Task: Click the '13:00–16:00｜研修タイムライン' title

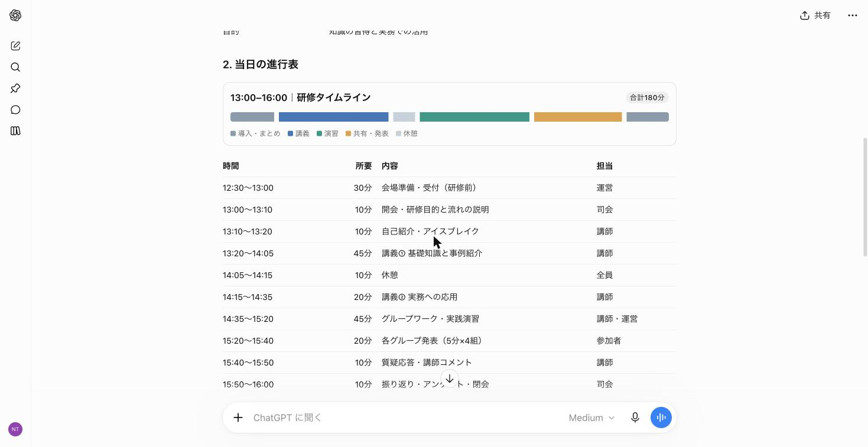Action: 301,97
